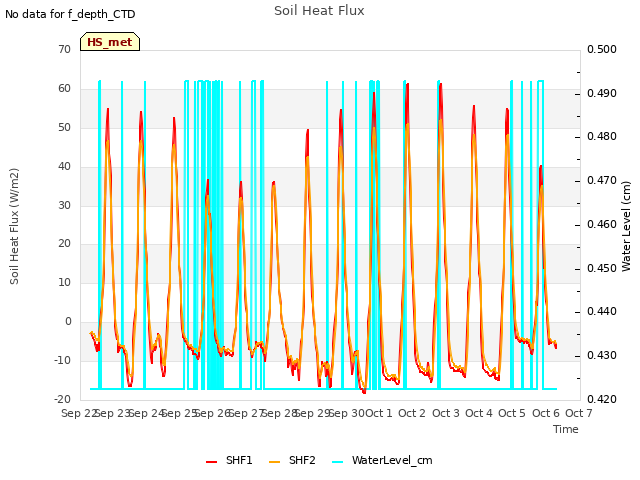The width and height of the screenshot is (640, 480).
Task: Click the red SHF1 legend swatch
Action: tap(211, 462)
